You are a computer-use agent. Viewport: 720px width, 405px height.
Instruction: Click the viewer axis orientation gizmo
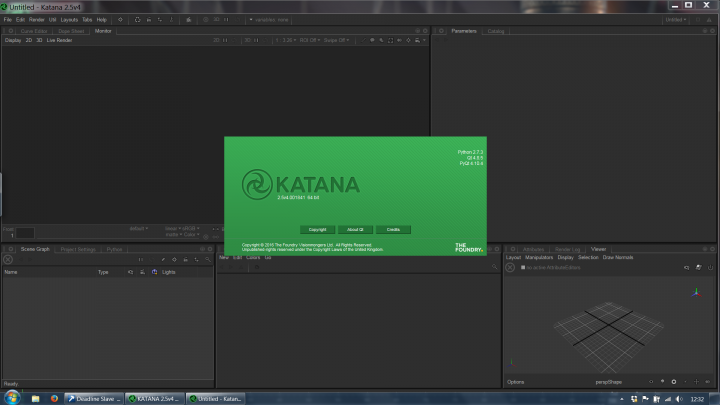pos(696,293)
